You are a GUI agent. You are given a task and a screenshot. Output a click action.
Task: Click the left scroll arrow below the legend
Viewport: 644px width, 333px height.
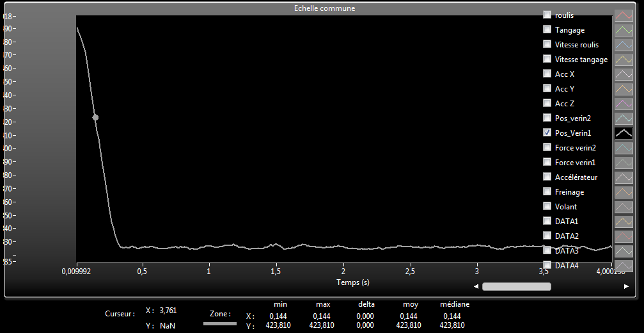pyautogui.click(x=475, y=287)
